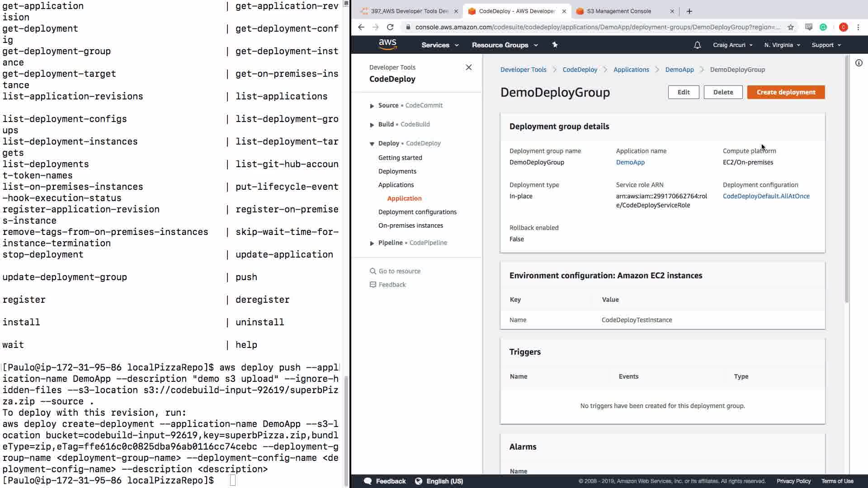The height and width of the screenshot is (488, 868).
Task: Bookmark this page with the star icon
Action: (790, 27)
